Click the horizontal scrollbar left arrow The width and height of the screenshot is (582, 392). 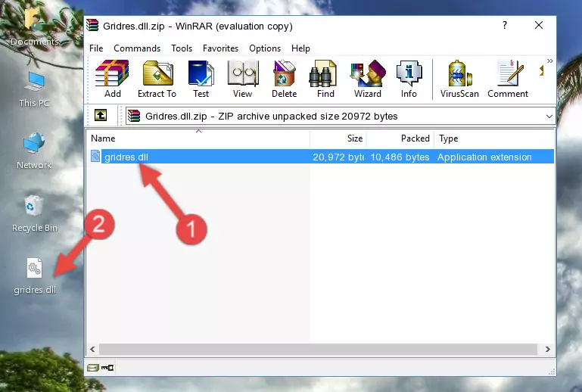point(92,349)
